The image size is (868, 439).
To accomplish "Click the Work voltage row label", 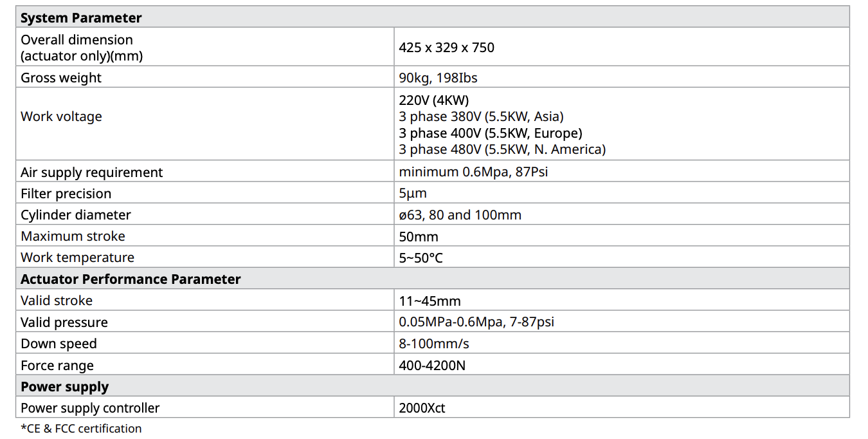I will click(61, 117).
